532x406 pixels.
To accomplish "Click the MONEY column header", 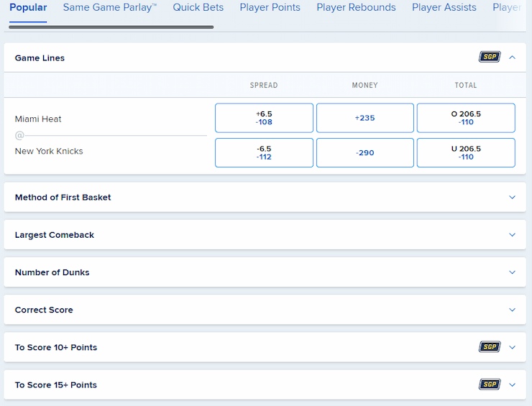I will tap(365, 85).
